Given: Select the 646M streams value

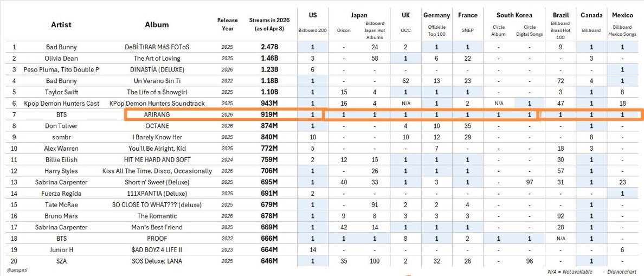Looking at the screenshot, I should coord(269,261).
